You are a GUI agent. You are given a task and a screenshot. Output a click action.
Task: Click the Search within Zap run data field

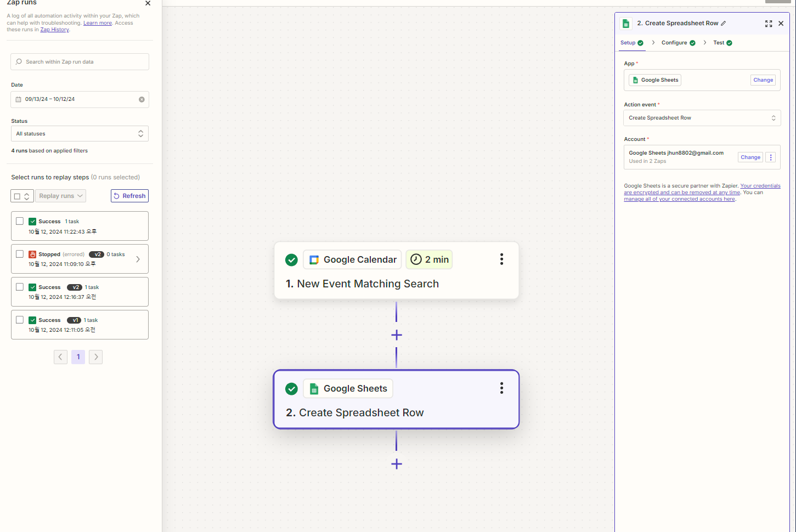tap(80, 61)
